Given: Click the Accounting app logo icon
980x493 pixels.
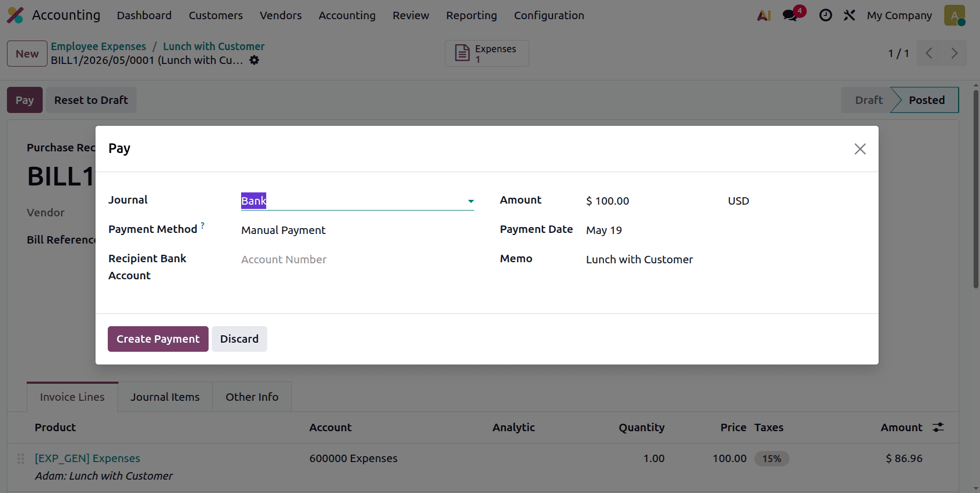Looking at the screenshot, I should (15, 15).
